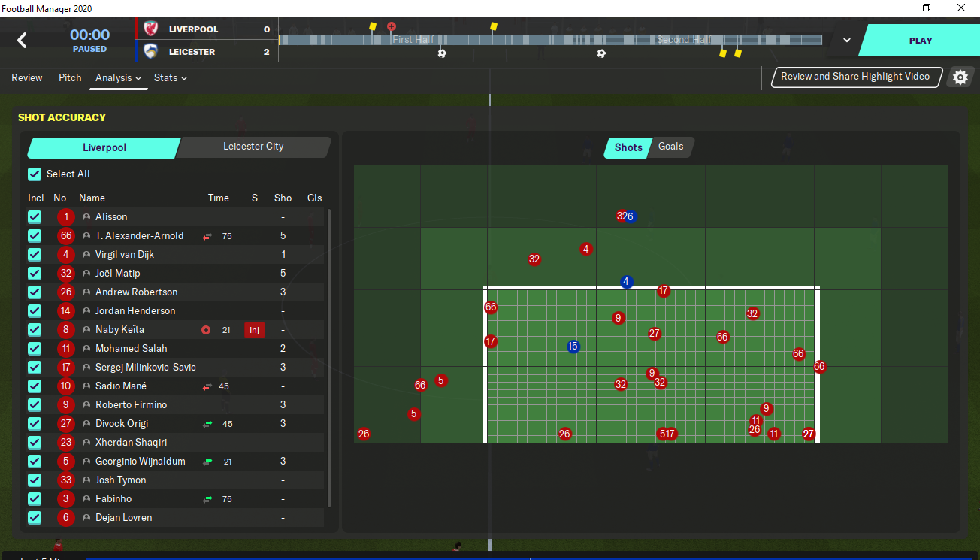Click the person icon beside Dejan Lovren
Screen dimensions: 980x560
(86, 518)
